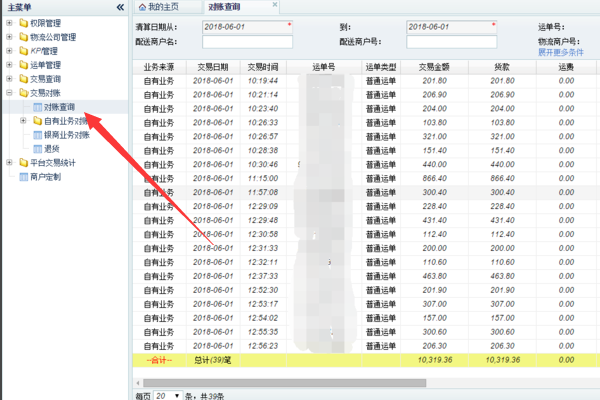Click 普通运单 in 12:54:02 row
This screenshot has width=600, height=400.
pos(381,318)
